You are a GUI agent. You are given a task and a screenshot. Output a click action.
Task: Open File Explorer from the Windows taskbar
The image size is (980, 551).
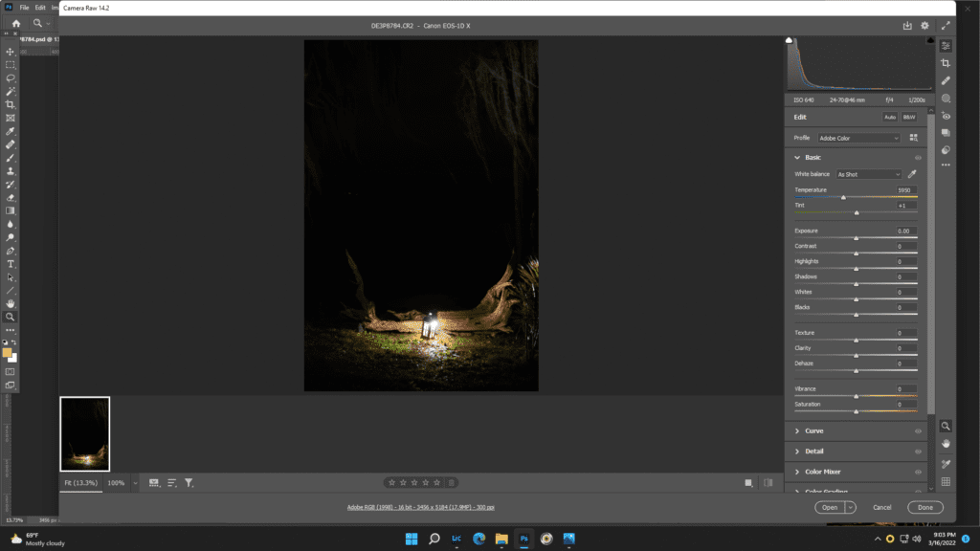click(x=501, y=539)
